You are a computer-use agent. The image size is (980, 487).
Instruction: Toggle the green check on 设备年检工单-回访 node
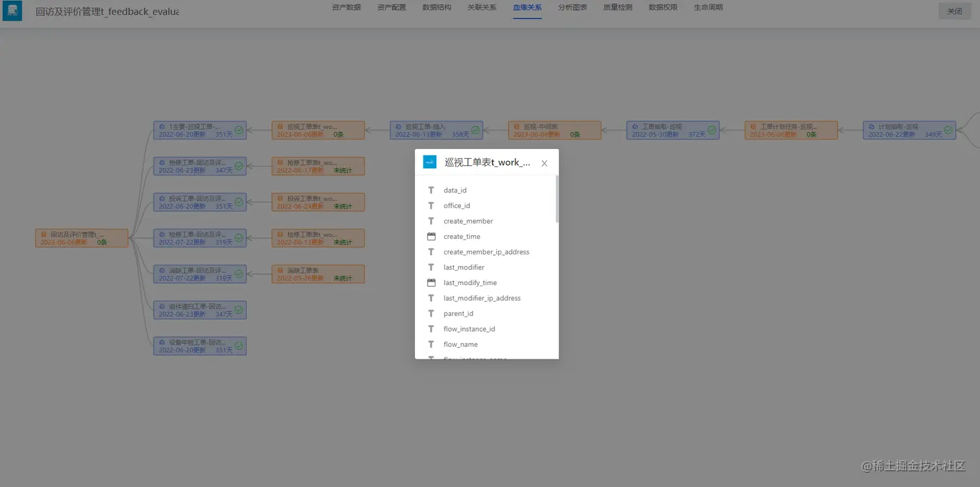tap(238, 345)
